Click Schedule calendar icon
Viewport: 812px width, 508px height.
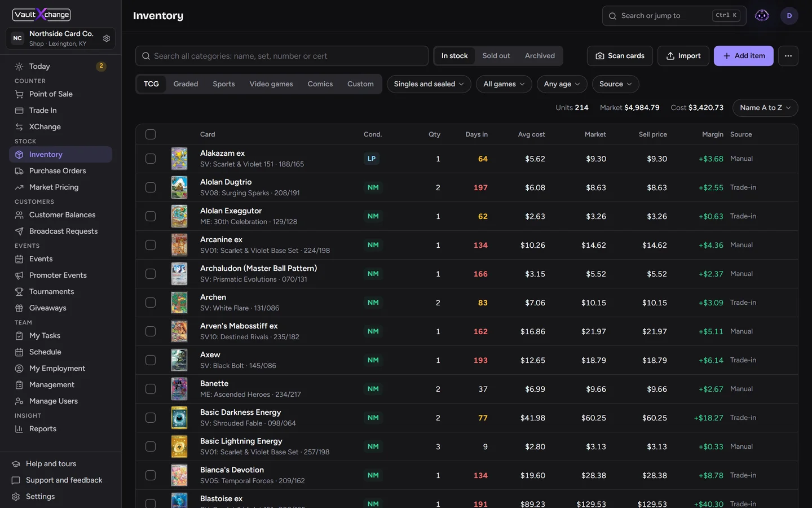tap(19, 352)
